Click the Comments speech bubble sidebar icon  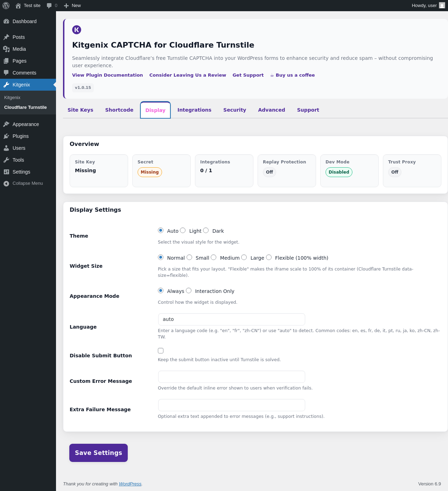coord(6,73)
